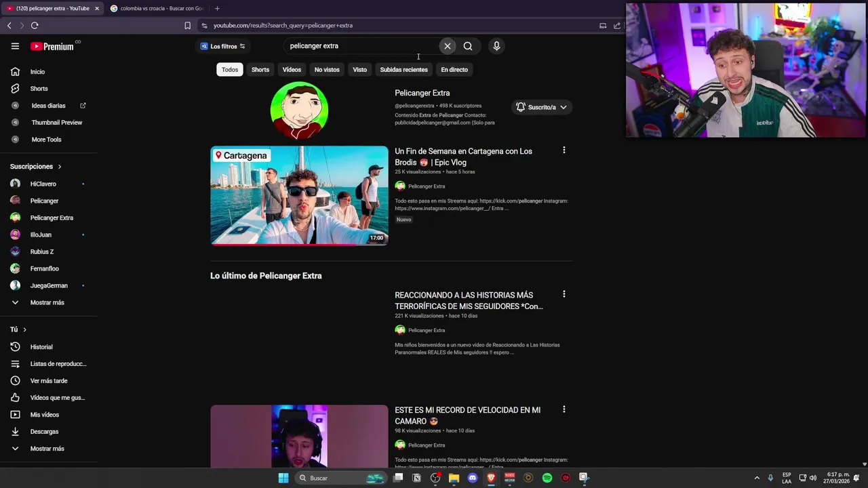This screenshot has width=868, height=488.
Task: Open Shorts in the sidebar
Action: click(x=39, y=89)
